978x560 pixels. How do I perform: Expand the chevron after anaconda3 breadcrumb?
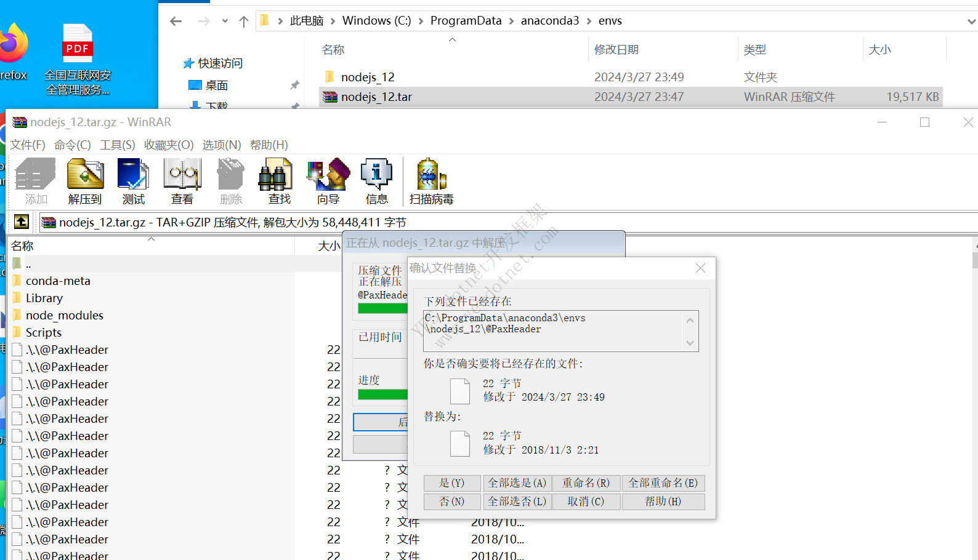click(589, 21)
